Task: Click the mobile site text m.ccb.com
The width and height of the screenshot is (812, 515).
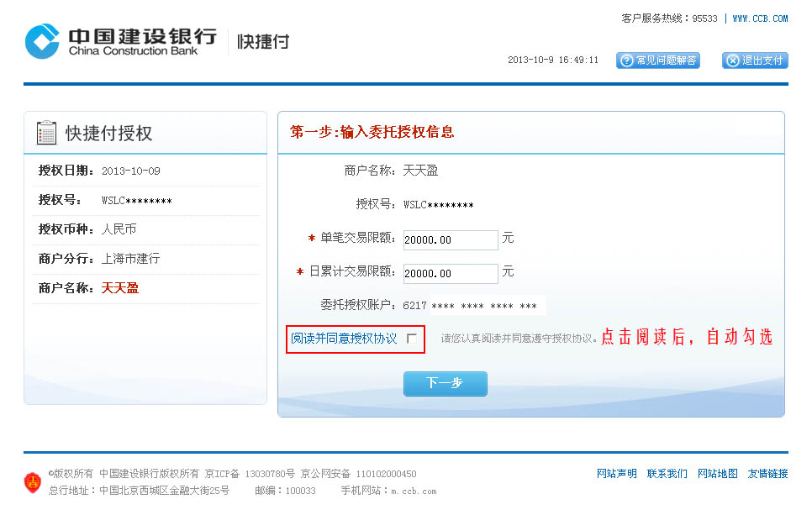Action: pos(414,491)
